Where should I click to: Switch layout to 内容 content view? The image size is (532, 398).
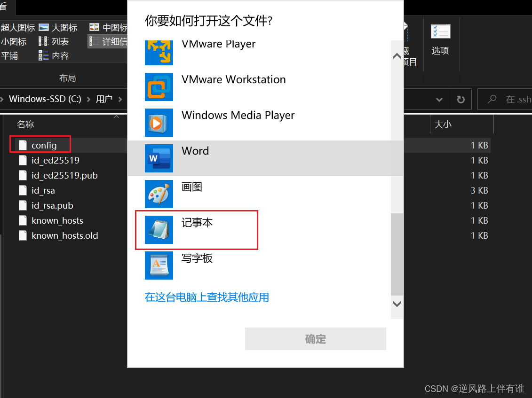click(x=54, y=55)
